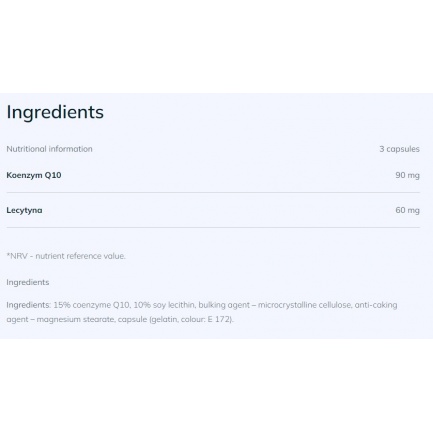The height and width of the screenshot is (433, 433).
Task: Click 'microcrystalline cellulose' in ingredients
Action: tap(304, 305)
